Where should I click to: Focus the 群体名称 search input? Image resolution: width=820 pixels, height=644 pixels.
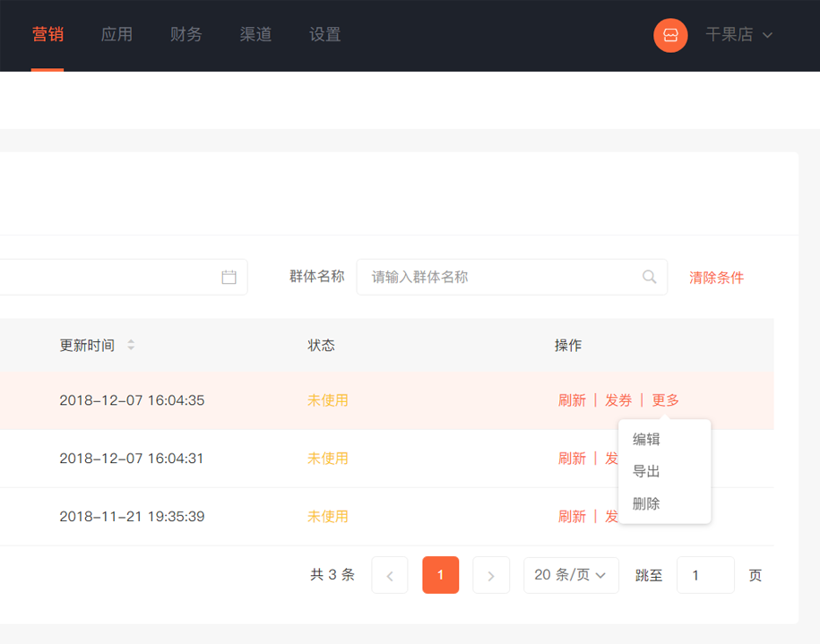click(502, 278)
